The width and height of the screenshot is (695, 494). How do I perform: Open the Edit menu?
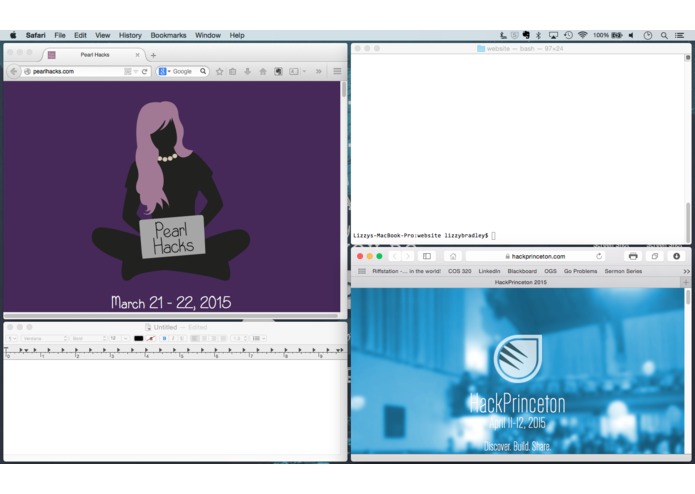[80, 35]
